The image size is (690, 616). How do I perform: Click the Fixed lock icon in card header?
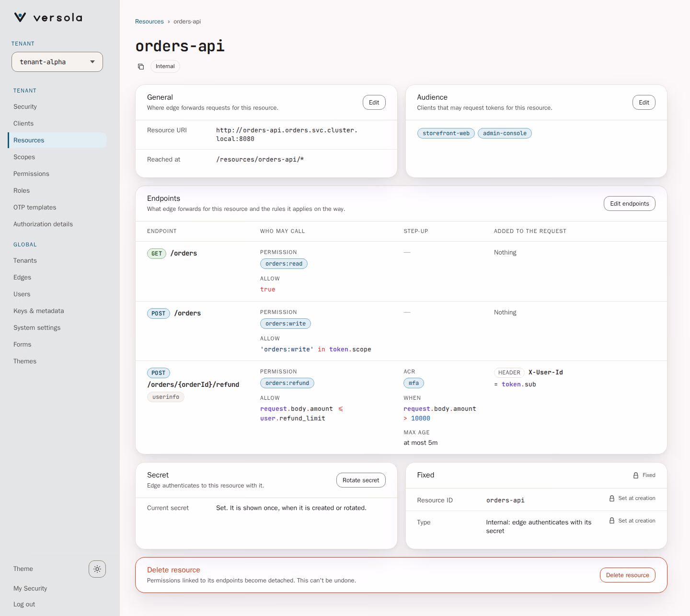[636, 476]
